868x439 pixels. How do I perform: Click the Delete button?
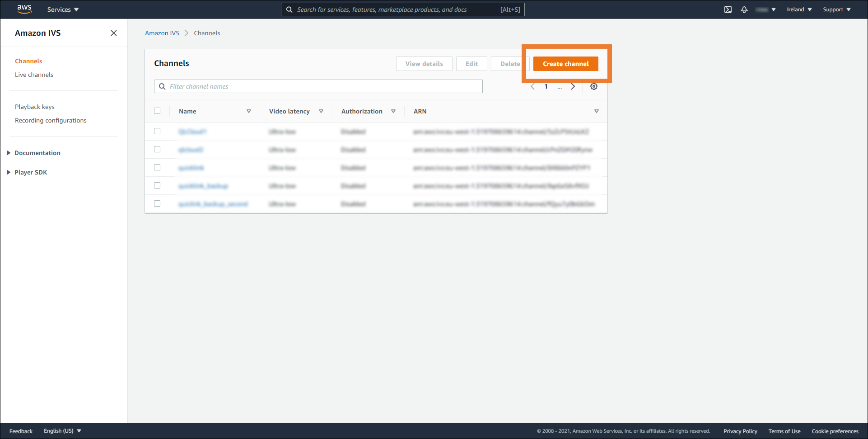click(x=510, y=64)
